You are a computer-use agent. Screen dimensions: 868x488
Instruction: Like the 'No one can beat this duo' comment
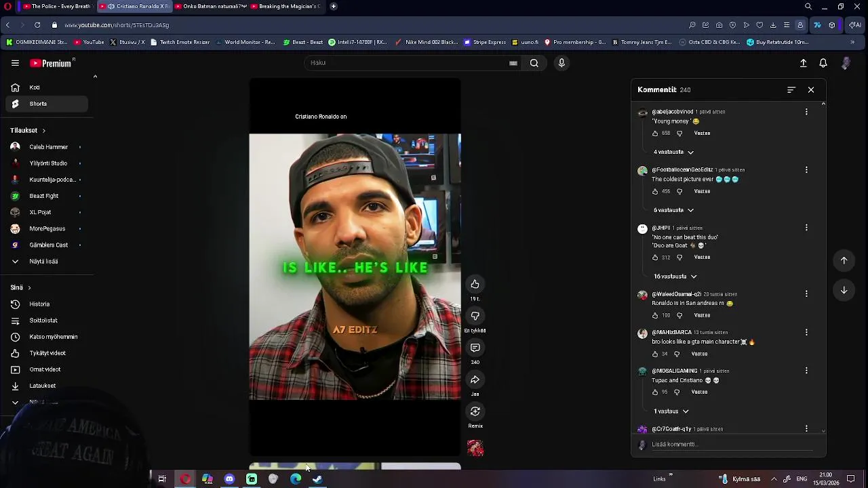click(x=655, y=258)
